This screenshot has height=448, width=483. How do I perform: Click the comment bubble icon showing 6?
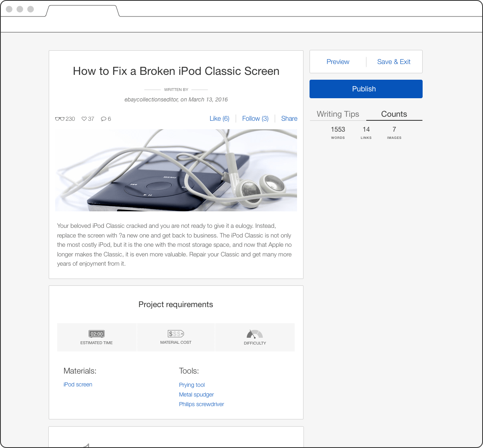[103, 119]
